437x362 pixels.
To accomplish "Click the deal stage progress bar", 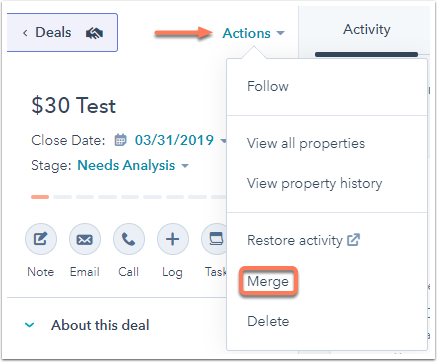I will pyautogui.click(x=129, y=197).
